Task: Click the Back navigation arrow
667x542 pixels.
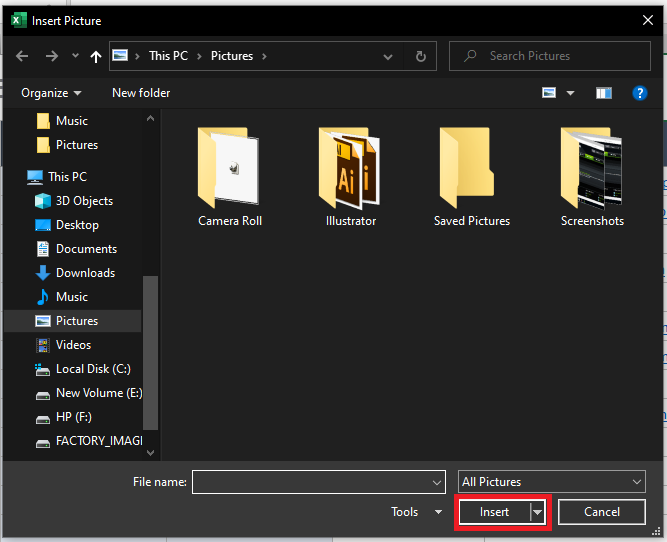Action: 23,56
